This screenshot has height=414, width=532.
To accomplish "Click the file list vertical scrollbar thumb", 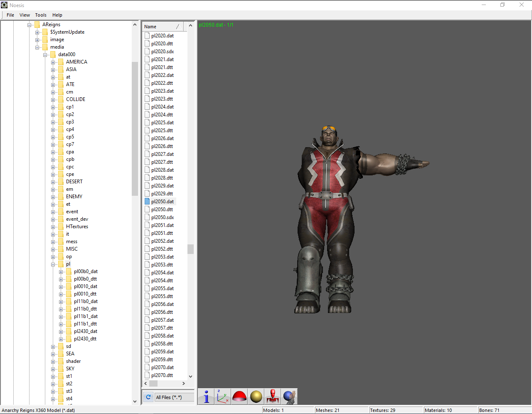I will click(190, 249).
